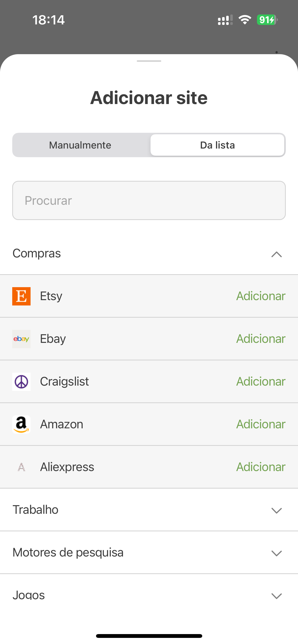
Task: Add Craigslist with the Adicionar link
Action: click(x=261, y=382)
